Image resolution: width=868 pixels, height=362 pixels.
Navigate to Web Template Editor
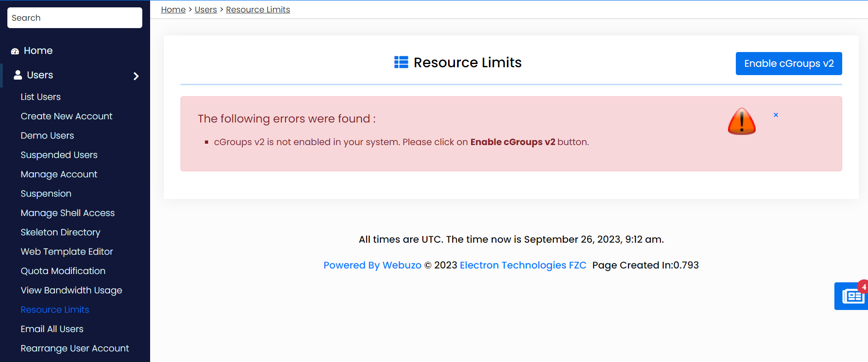(x=67, y=251)
